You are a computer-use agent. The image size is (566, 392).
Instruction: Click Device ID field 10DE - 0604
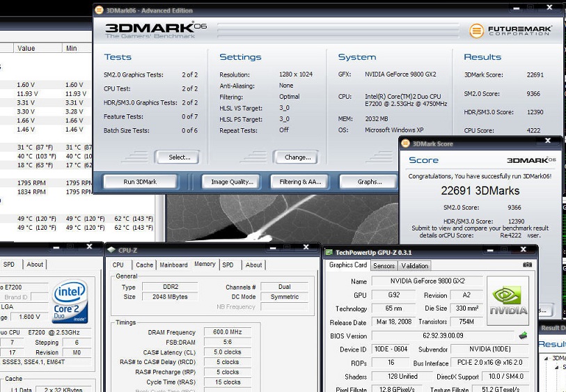click(x=391, y=349)
